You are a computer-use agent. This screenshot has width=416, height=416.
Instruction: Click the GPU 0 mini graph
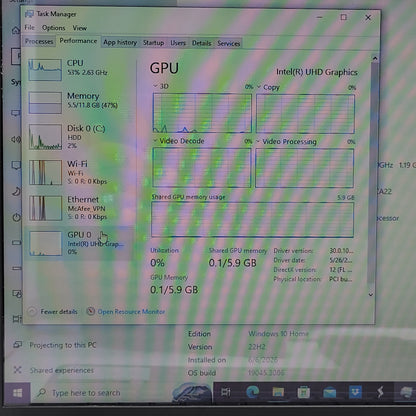pos(46,244)
